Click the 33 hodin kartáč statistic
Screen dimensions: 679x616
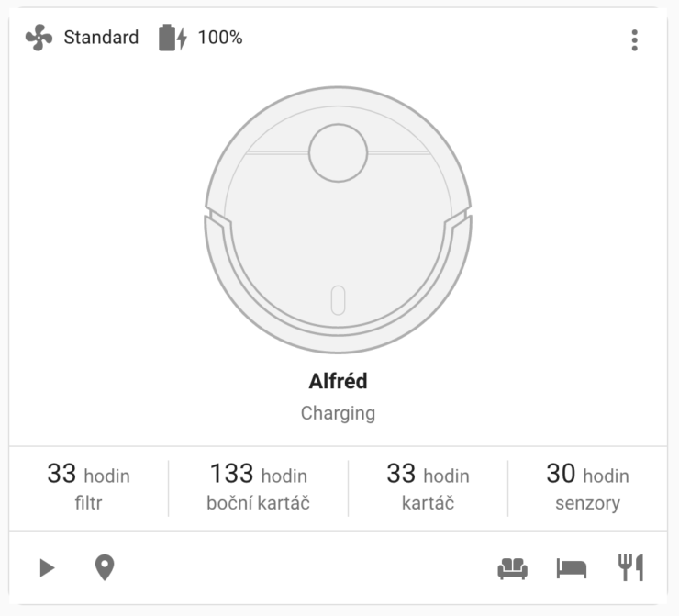(x=428, y=487)
